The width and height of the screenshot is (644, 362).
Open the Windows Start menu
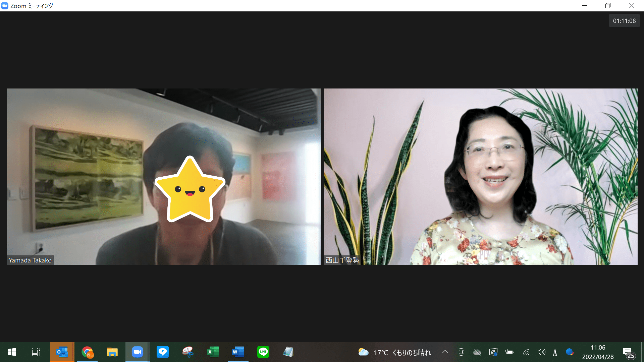[x=12, y=352]
